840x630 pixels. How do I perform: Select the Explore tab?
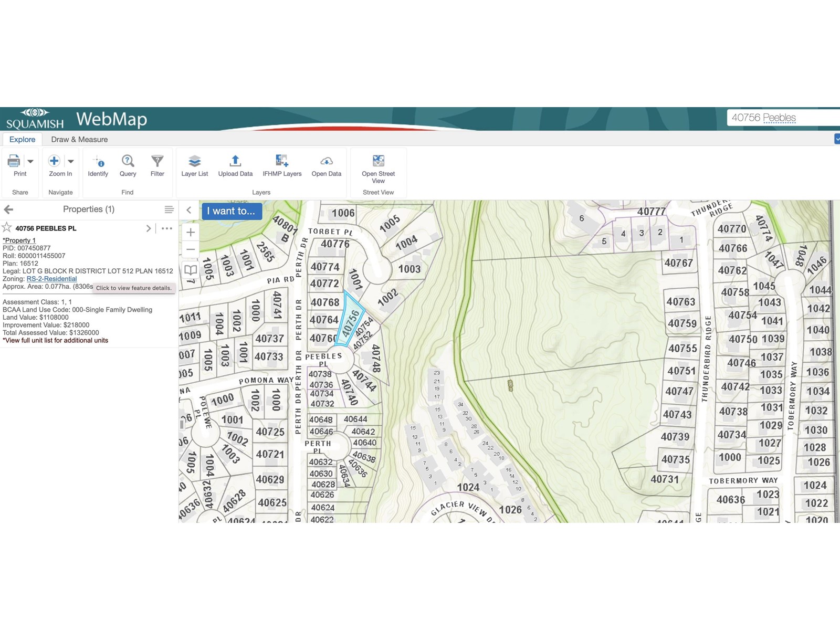[23, 140]
